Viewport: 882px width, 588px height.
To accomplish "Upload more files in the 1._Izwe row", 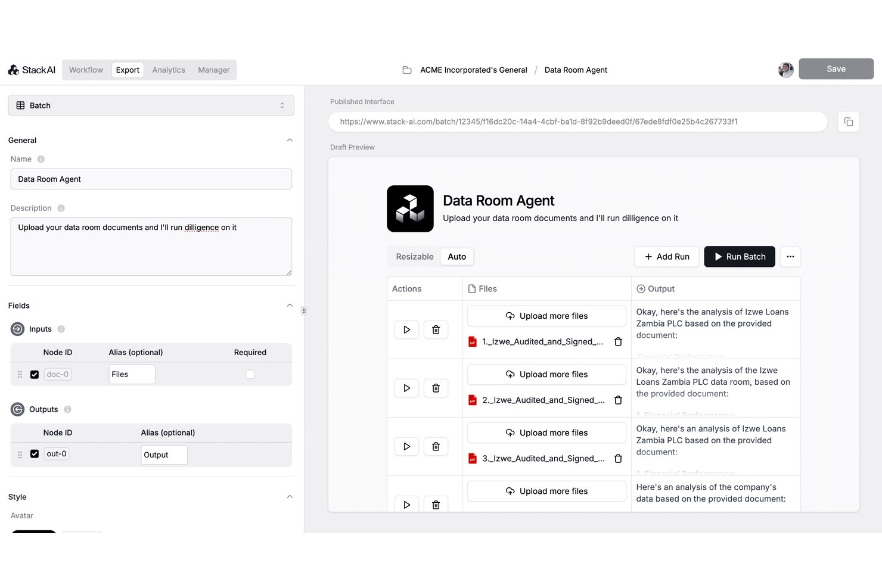I will click(546, 316).
